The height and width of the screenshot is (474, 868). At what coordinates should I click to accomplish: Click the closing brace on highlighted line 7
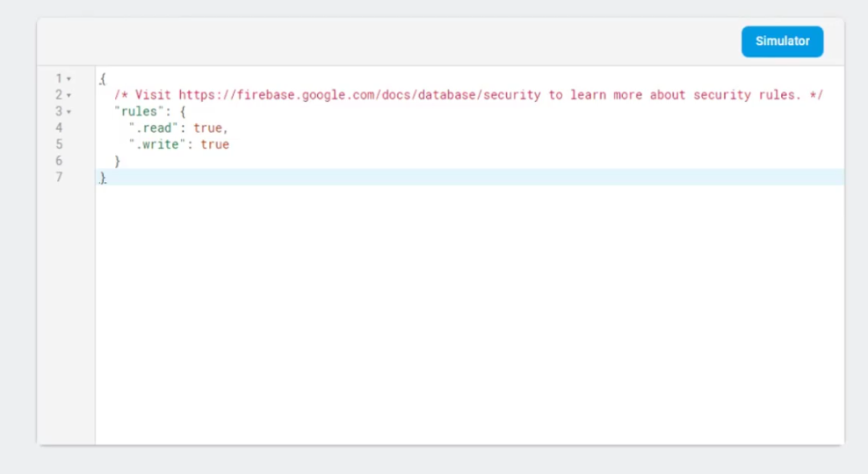coord(103,178)
